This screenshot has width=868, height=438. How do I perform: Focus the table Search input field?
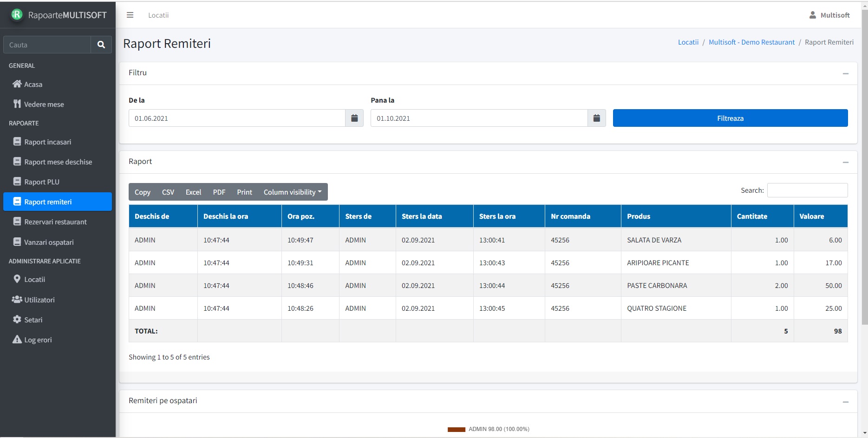[807, 190]
